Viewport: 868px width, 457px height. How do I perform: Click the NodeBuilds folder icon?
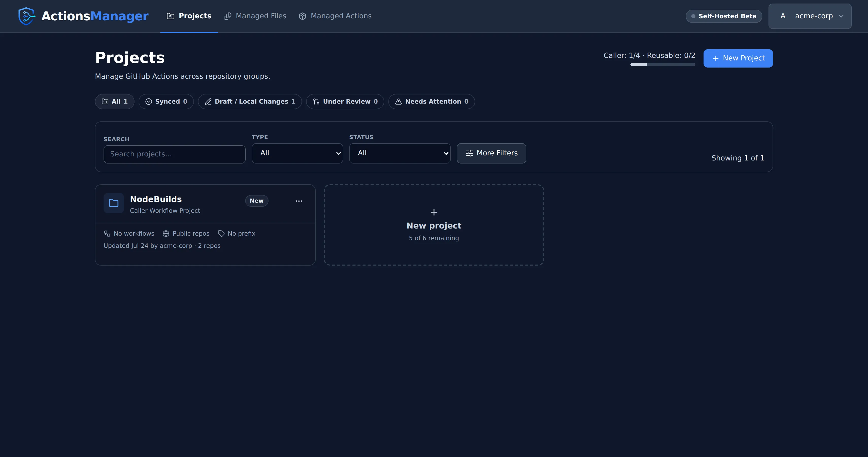113,203
